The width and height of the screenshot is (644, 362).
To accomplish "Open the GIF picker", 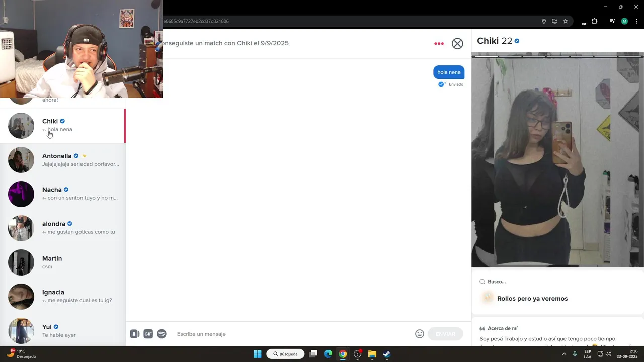I will [148, 334].
